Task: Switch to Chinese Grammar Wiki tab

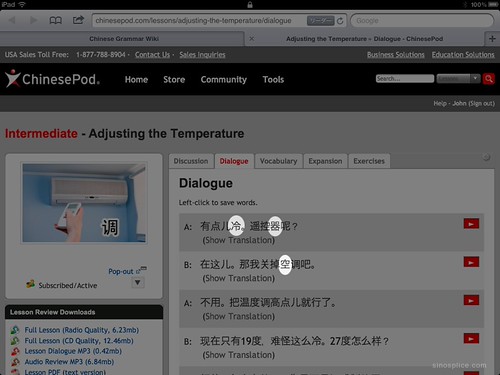Action: pos(124,39)
